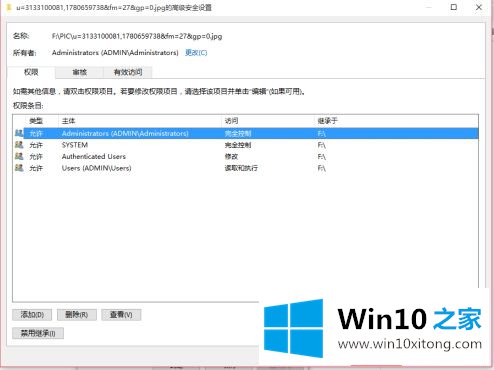Image resolution: width=494 pixels, height=370 pixels.
Task: Click the 添加(D) button
Action: (x=32, y=315)
